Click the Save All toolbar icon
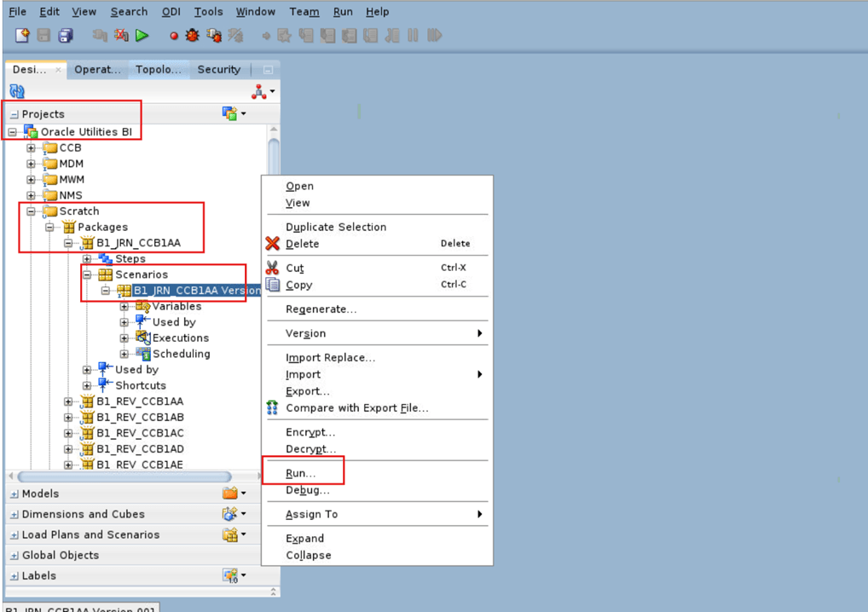This screenshot has height=612, width=868. point(66,35)
